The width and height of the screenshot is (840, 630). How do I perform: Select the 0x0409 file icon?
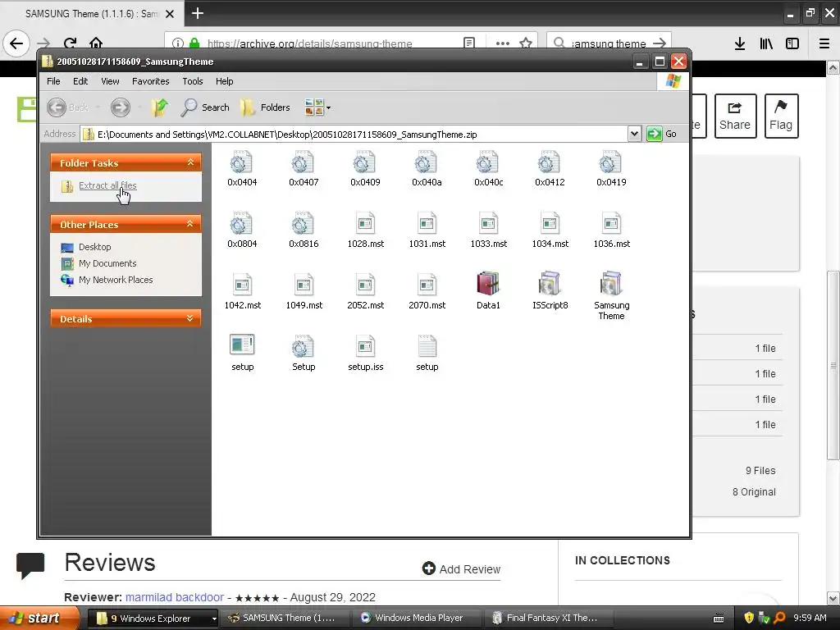coord(365,163)
